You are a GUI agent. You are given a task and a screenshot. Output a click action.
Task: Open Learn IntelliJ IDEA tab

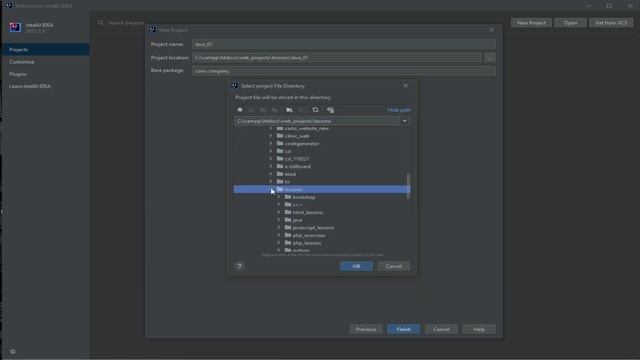tap(45, 86)
